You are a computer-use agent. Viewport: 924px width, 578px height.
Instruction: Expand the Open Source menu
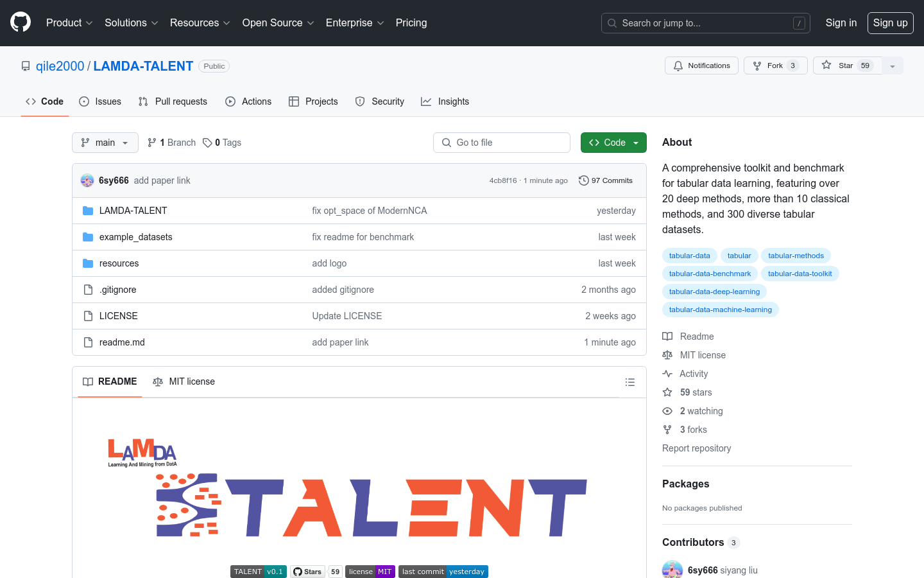click(x=278, y=22)
